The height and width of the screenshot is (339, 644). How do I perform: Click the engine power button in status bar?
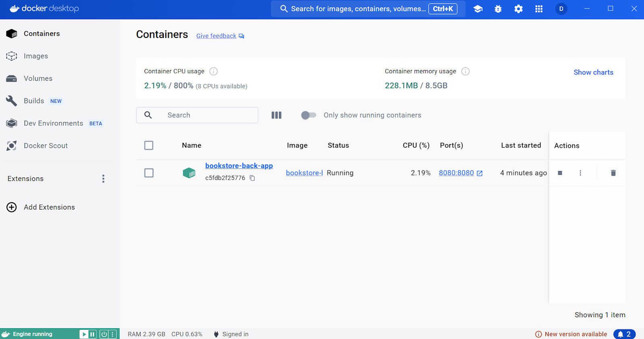pos(104,334)
